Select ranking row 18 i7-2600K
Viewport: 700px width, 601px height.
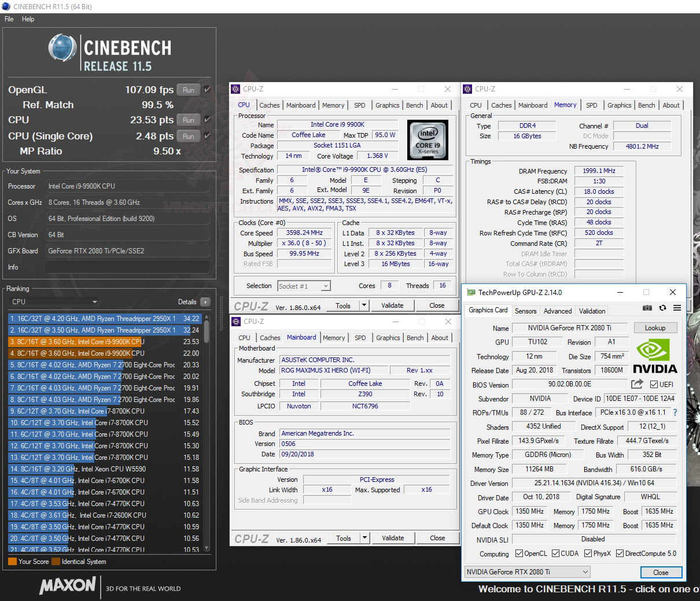105,515
